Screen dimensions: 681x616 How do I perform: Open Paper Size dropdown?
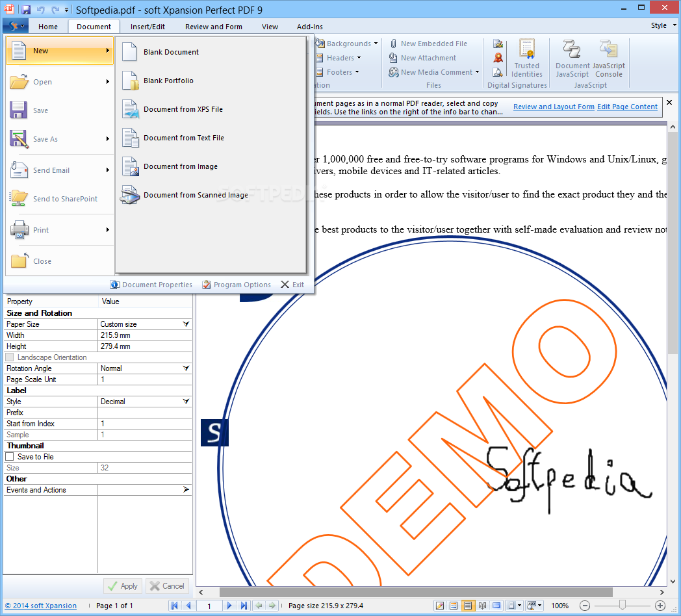186,324
